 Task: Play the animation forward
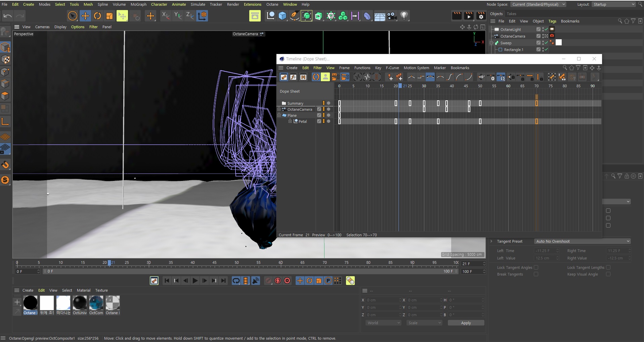click(195, 281)
